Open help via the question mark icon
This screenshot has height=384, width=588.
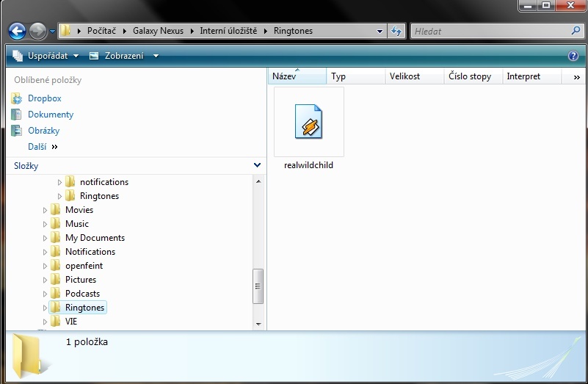[573, 56]
